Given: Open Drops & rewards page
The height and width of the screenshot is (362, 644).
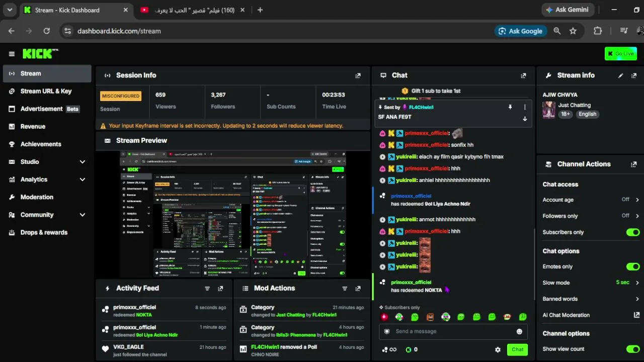Looking at the screenshot, I should (x=47, y=232).
